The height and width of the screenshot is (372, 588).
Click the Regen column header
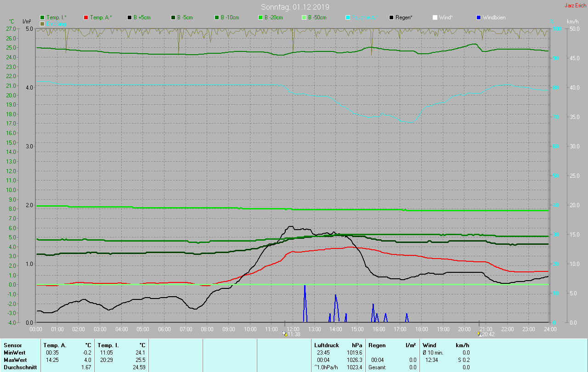[377, 345]
